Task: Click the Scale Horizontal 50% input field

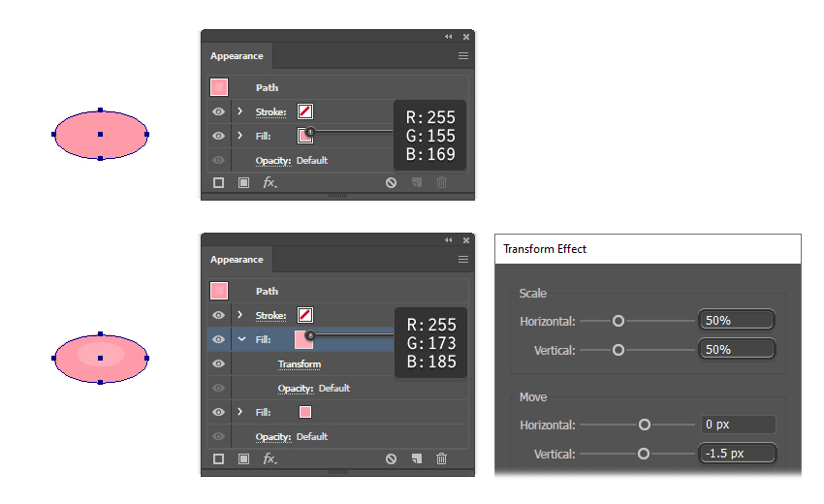Action: pyautogui.click(x=736, y=321)
